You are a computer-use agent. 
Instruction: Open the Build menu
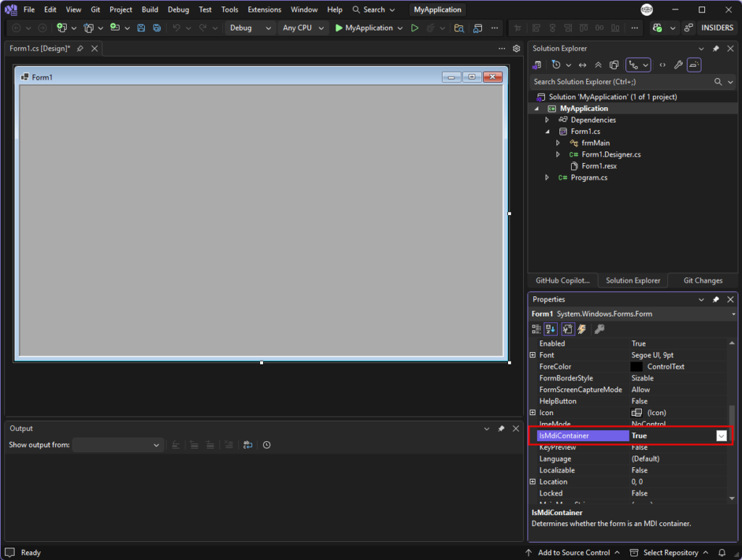pos(150,9)
